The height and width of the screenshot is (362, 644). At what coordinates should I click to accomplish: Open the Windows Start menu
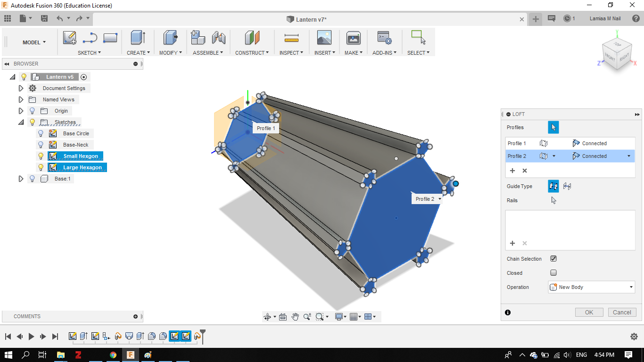pos(9,355)
